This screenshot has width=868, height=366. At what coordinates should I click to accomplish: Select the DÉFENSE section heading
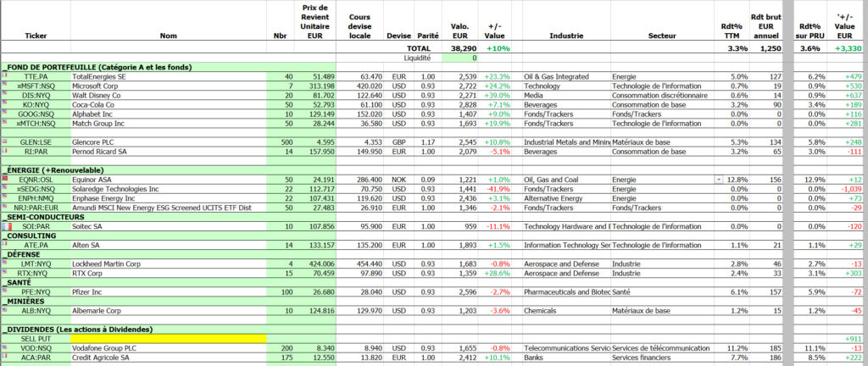[x=21, y=254]
